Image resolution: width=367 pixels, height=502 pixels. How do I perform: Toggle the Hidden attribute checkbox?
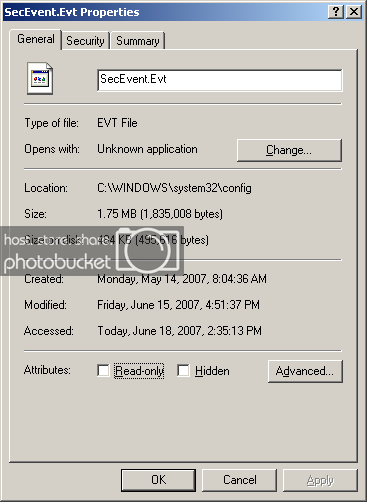[183, 370]
